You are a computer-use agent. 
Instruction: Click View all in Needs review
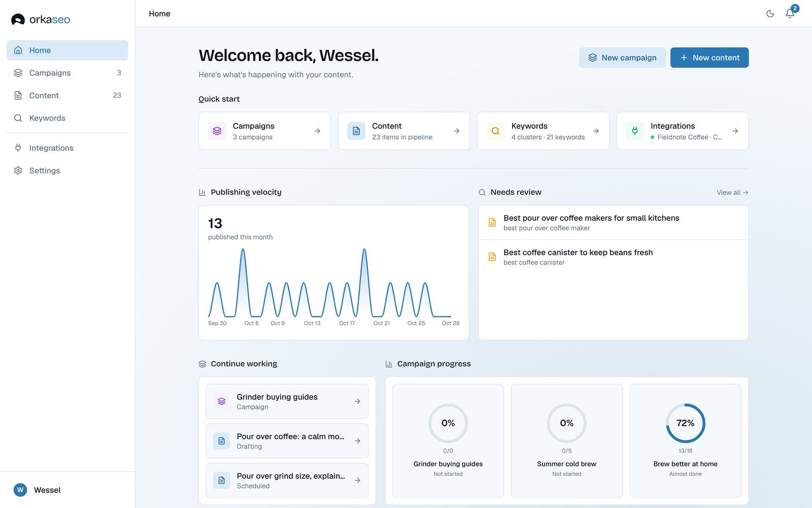pos(732,193)
